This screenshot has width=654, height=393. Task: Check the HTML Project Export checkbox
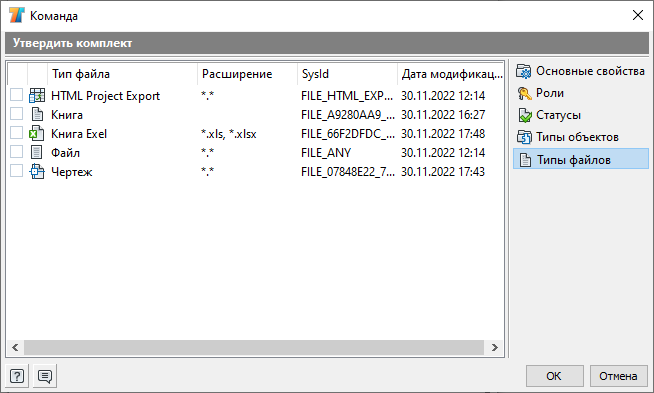(x=16, y=95)
